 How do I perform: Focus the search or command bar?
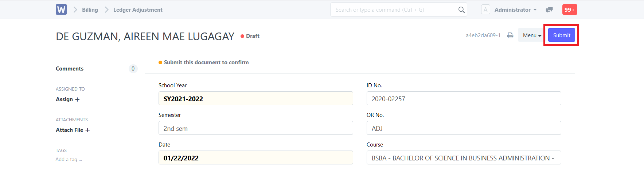click(x=399, y=10)
